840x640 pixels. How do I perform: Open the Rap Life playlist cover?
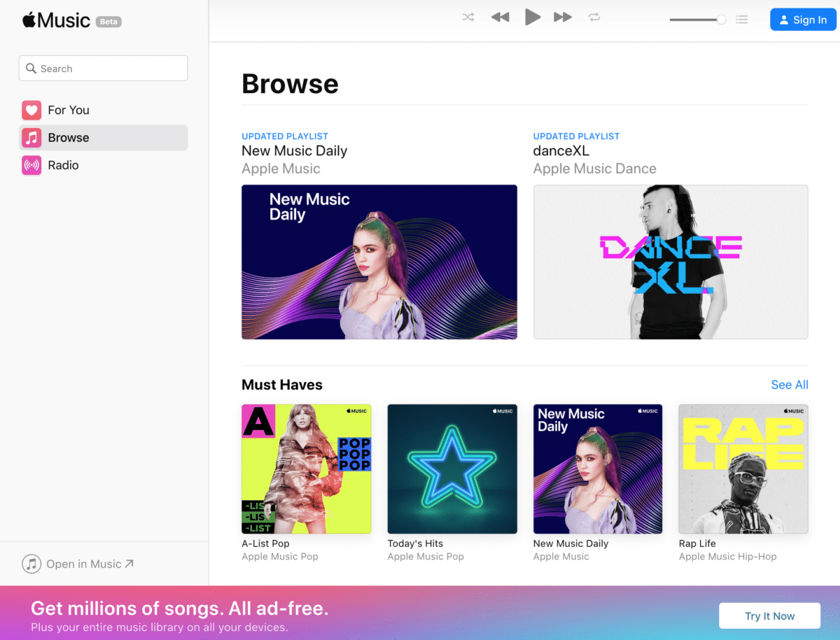(x=743, y=469)
